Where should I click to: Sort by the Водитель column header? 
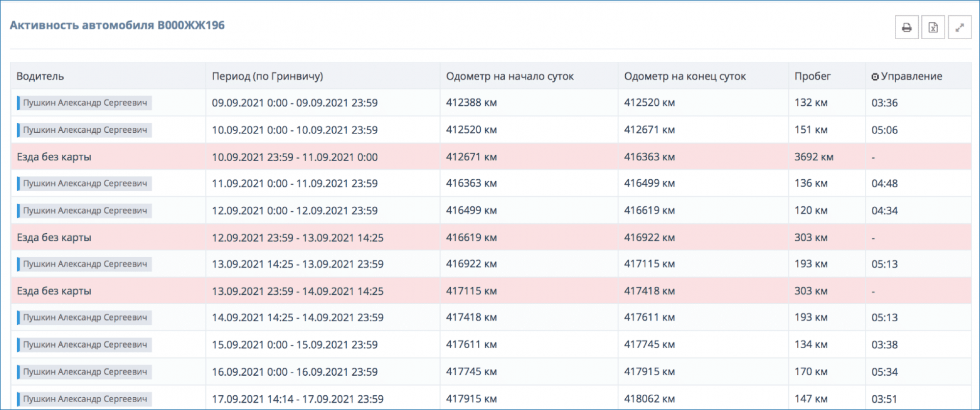coord(40,76)
